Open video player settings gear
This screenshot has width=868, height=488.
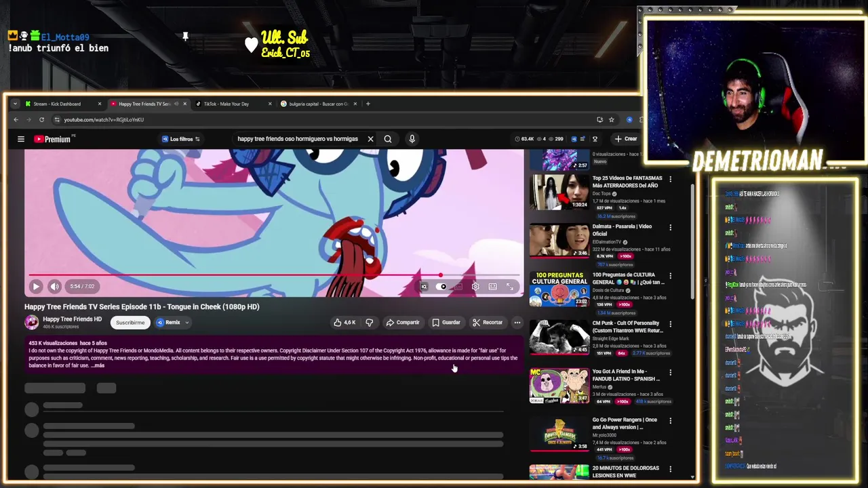[x=475, y=287]
